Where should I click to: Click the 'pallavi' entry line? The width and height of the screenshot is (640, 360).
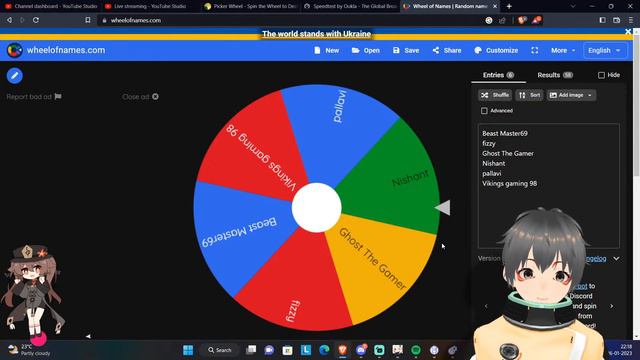pos(492,173)
